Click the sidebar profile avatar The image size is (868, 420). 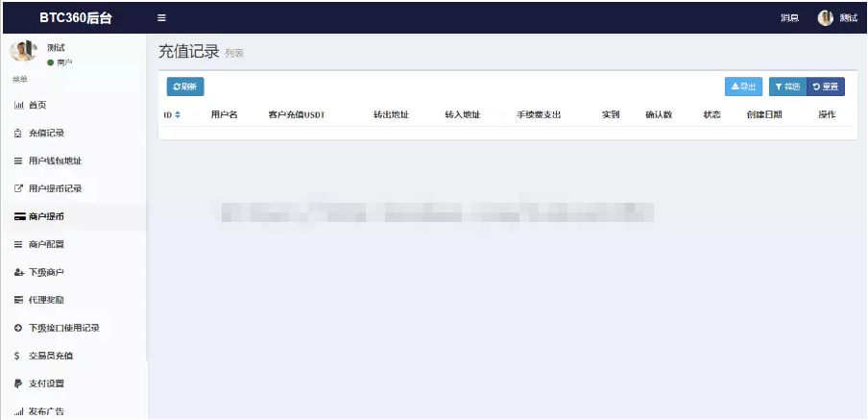pos(23,50)
